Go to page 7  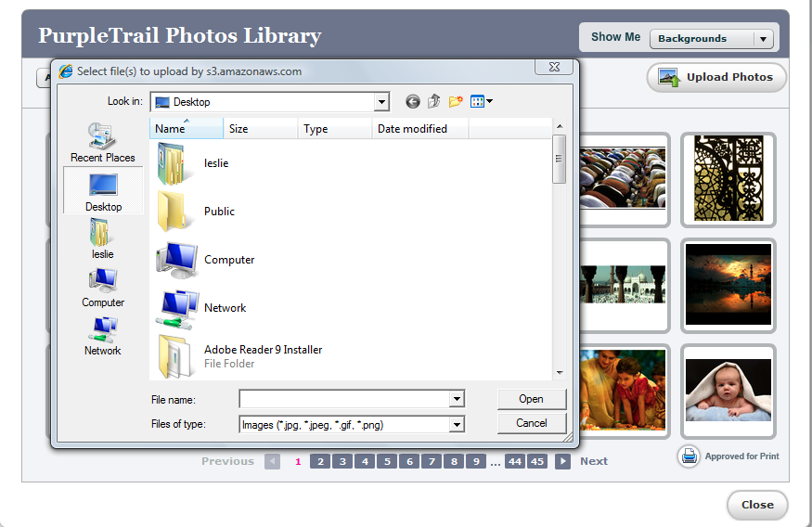pyautogui.click(x=432, y=461)
